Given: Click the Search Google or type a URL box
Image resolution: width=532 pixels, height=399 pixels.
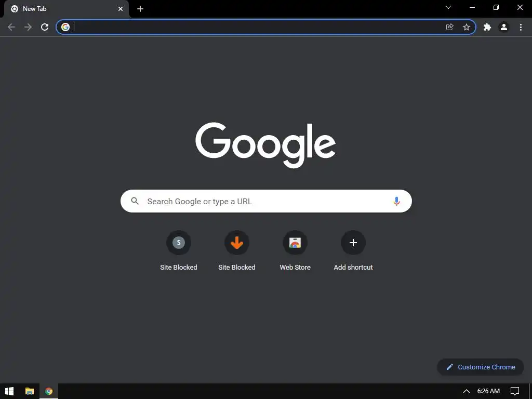Looking at the screenshot, I should [x=267, y=201].
